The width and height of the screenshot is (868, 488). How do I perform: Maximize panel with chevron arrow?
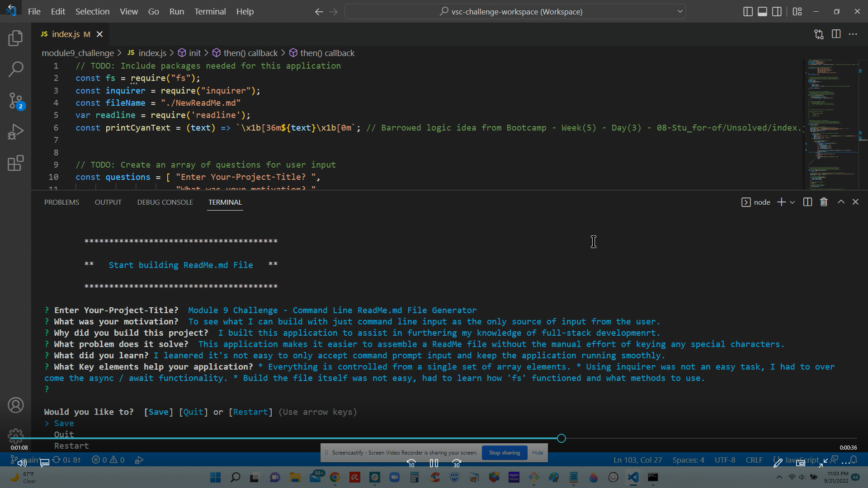pyautogui.click(x=841, y=202)
